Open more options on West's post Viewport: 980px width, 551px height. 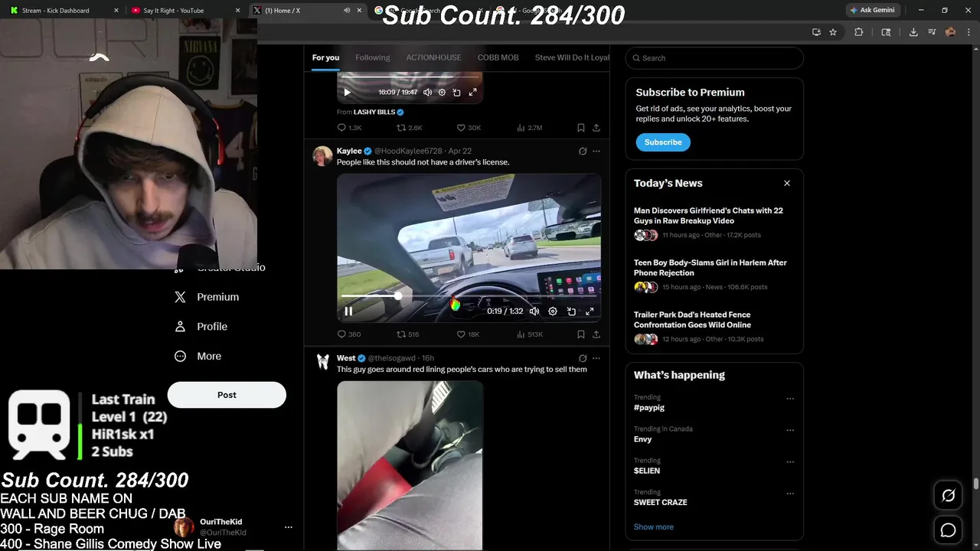coord(596,358)
